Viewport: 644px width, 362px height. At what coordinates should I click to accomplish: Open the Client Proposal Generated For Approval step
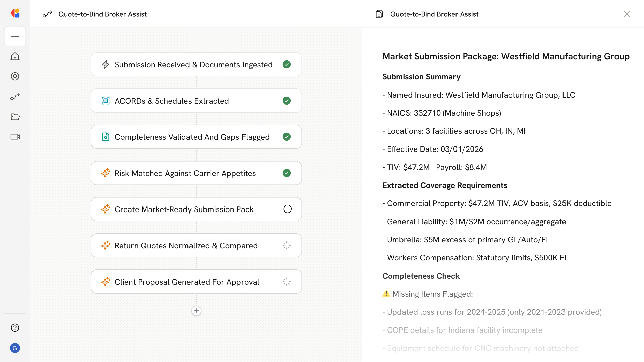click(187, 282)
